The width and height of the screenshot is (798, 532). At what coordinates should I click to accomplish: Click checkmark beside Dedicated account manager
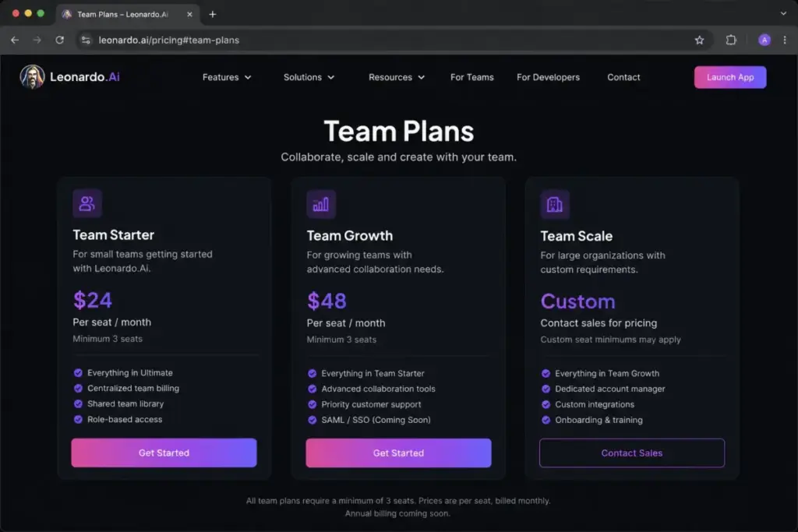[546, 389]
